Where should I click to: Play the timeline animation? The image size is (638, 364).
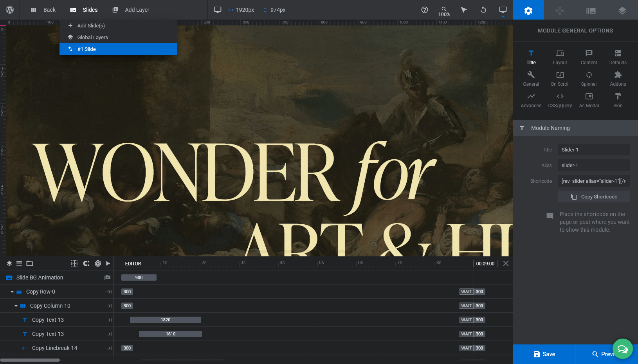[x=108, y=263]
